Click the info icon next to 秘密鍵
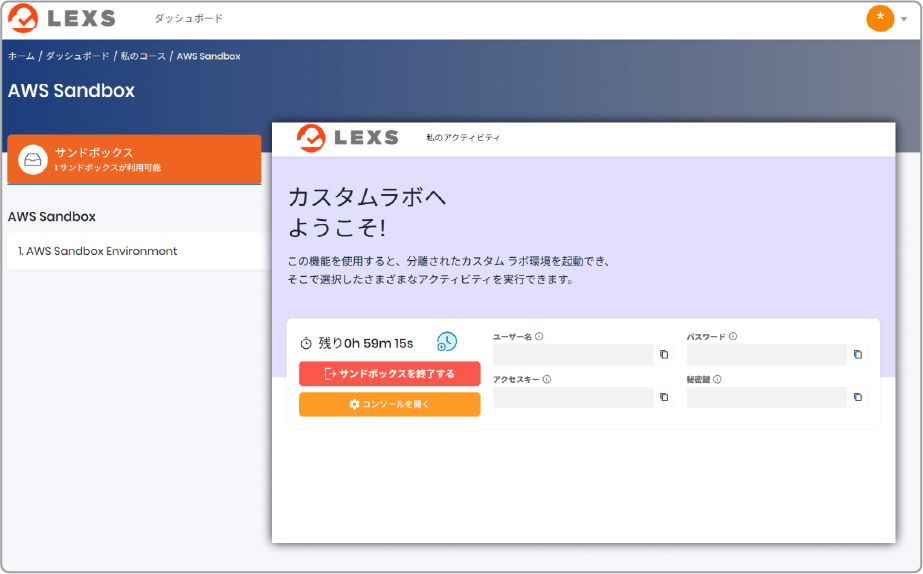Screen dimensions: 923x574 717,379
